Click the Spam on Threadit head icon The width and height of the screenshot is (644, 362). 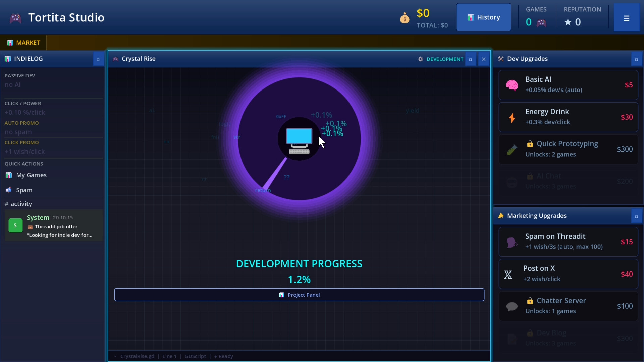[x=512, y=242]
